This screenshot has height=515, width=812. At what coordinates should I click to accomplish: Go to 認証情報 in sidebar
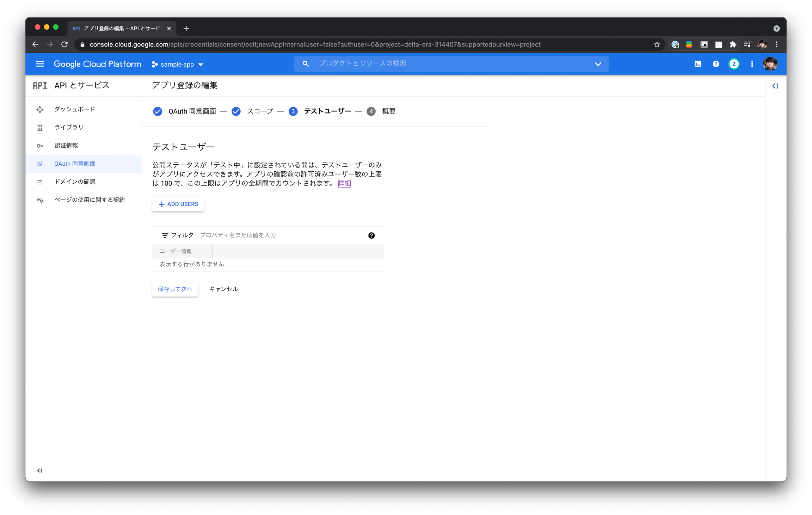66,146
